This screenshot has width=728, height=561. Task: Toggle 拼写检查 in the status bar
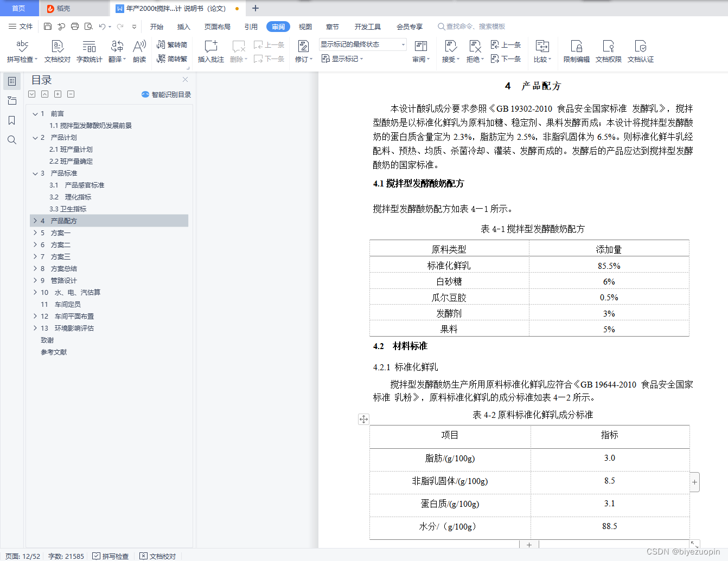[x=112, y=556]
